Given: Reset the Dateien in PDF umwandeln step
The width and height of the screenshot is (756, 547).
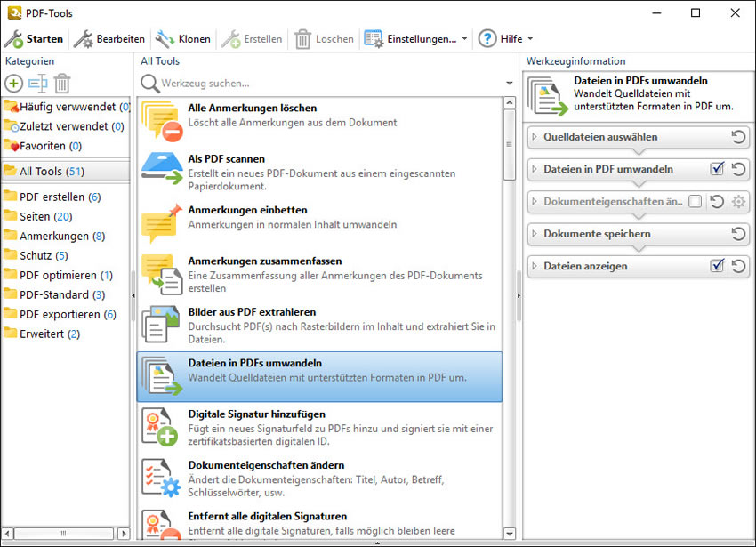Looking at the screenshot, I should coord(738,169).
